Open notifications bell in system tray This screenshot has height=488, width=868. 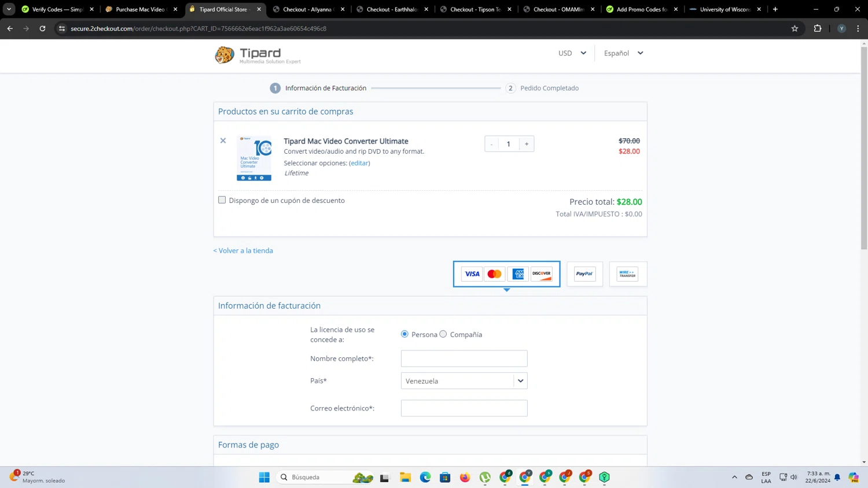point(837,477)
